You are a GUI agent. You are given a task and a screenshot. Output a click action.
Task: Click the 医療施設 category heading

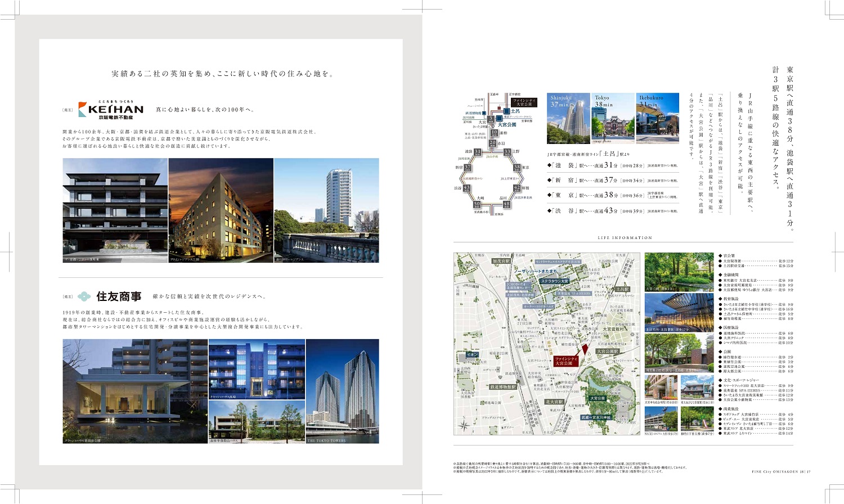pyautogui.click(x=729, y=328)
